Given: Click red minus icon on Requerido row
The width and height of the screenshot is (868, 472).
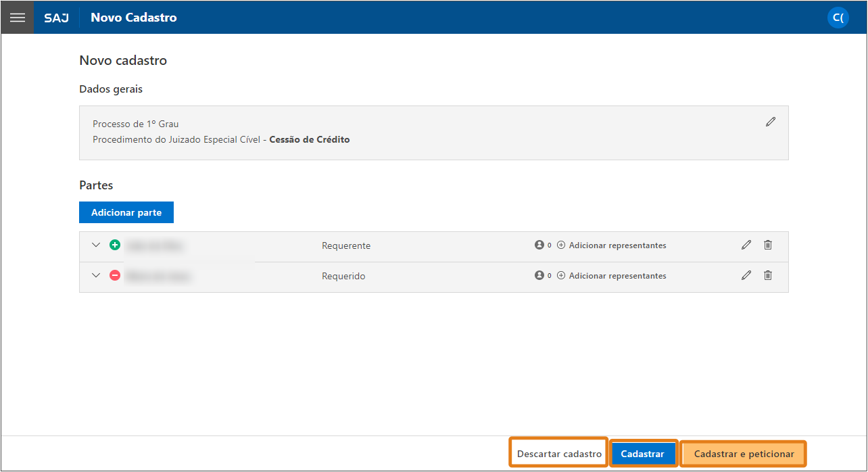Looking at the screenshot, I should pos(115,275).
